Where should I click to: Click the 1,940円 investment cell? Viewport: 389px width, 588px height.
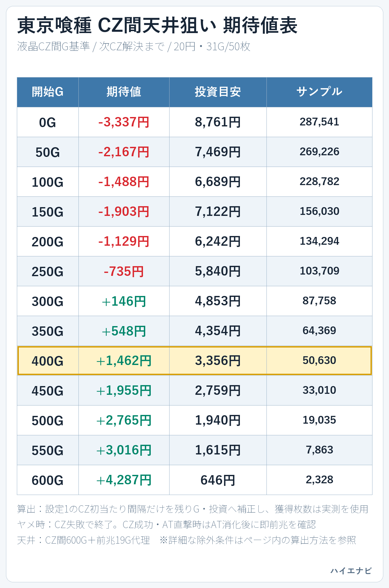(218, 420)
